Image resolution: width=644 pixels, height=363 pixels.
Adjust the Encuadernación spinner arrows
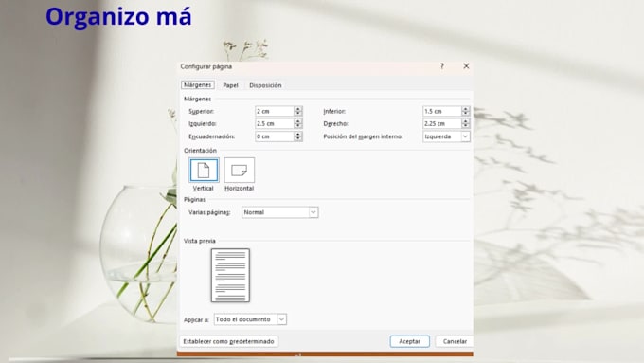pyautogui.click(x=298, y=136)
